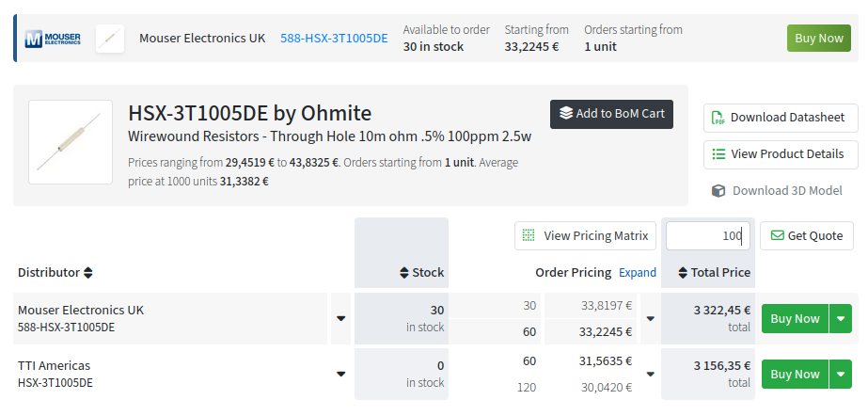This screenshot has width=868, height=416.
Task: Open View Product Details
Action: [781, 154]
